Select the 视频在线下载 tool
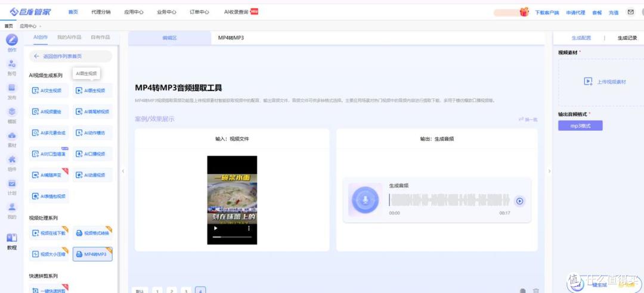The width and height of the screenshot is (644, 293). point(49,233)
